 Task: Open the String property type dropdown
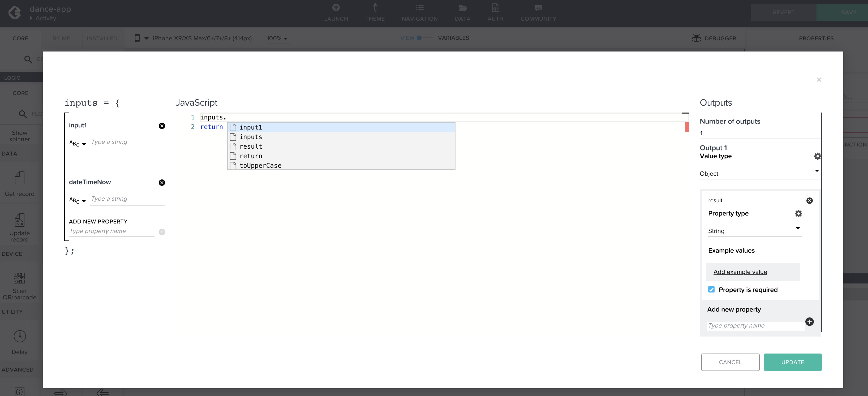tap(754, 231)
